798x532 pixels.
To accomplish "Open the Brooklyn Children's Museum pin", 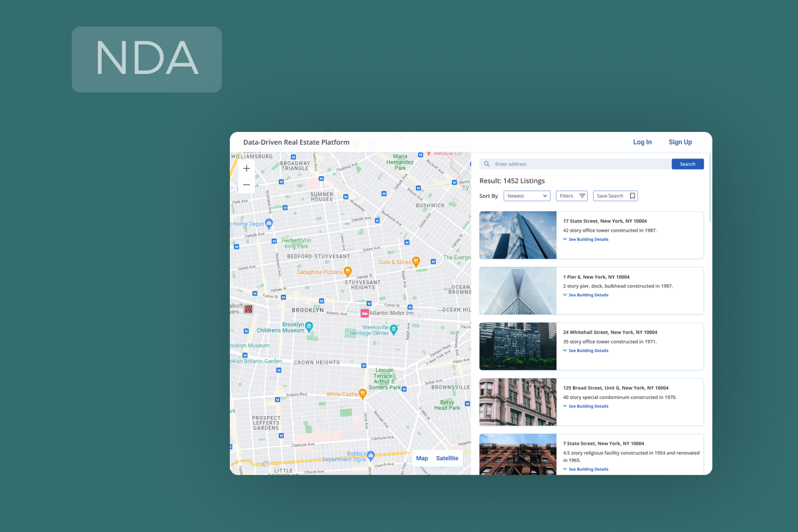I will coord(309,327).
